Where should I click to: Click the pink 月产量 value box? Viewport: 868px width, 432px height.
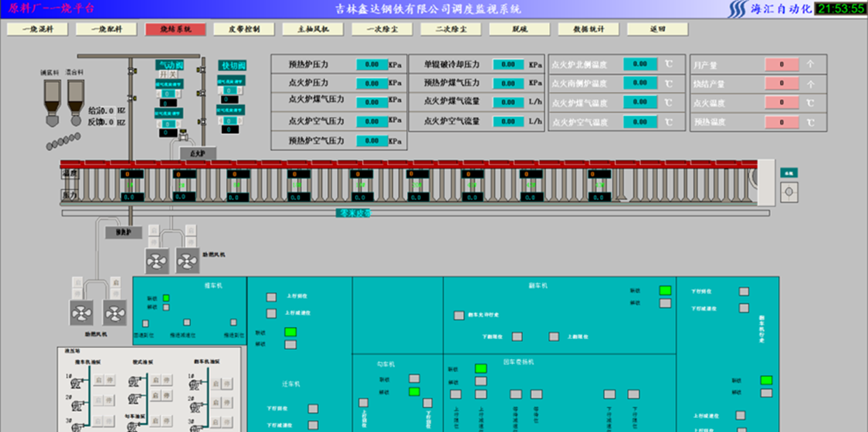pyautogui.click(x=781, y=65)
